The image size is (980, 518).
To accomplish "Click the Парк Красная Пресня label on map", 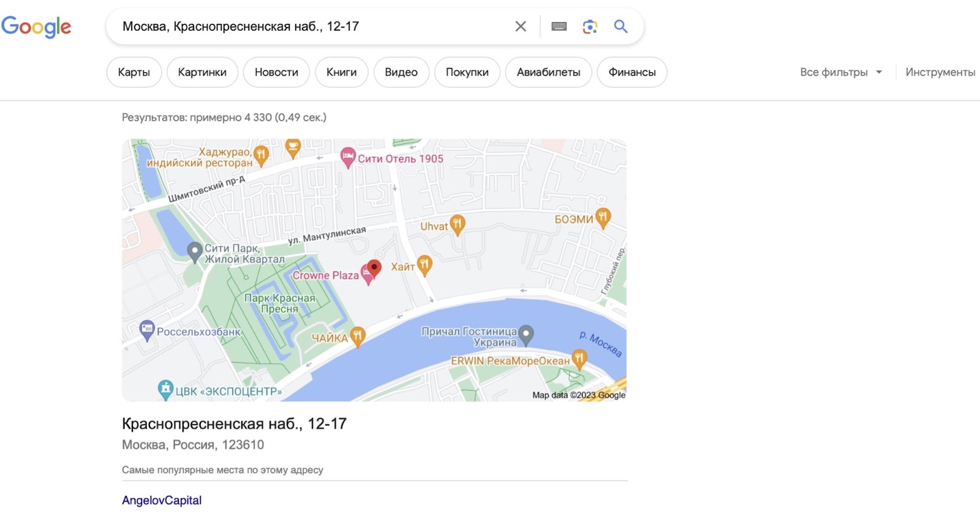I will (x=280, y=303).
